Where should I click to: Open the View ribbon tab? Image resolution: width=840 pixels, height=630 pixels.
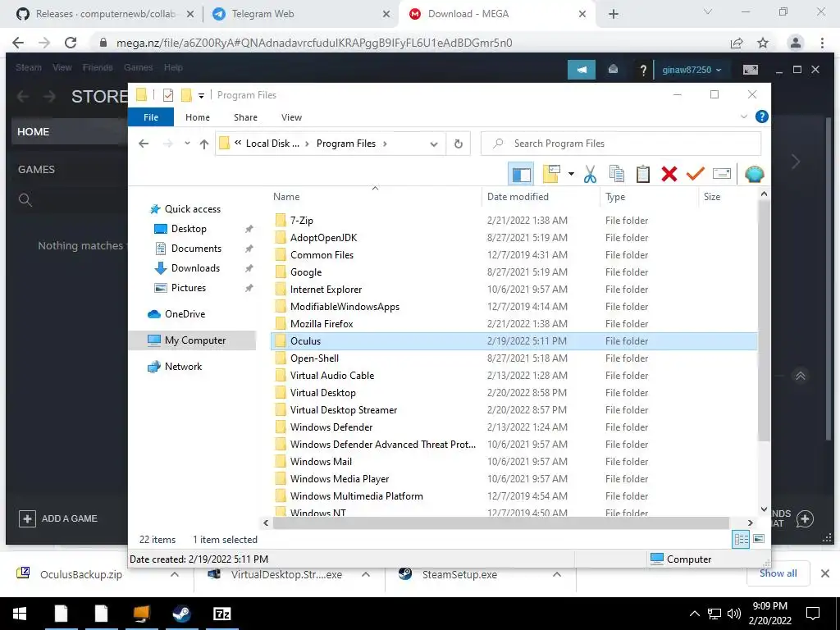point(291,117)
